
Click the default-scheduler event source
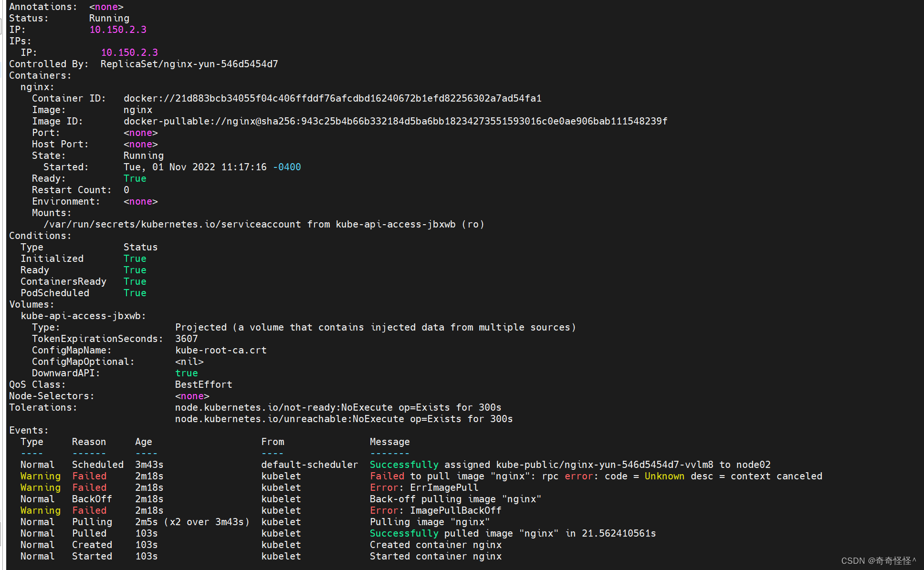[x=309, y=465]
